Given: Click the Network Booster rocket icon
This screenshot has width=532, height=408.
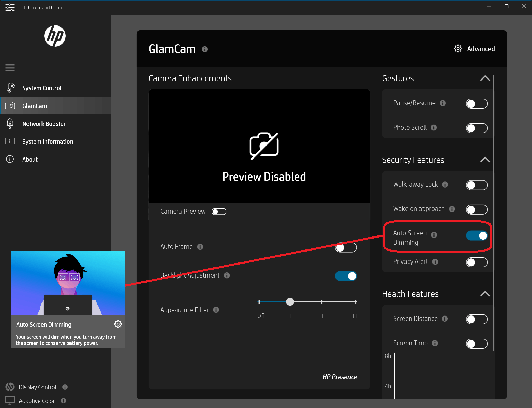Looking at the screenshot, I should (10, 124).
